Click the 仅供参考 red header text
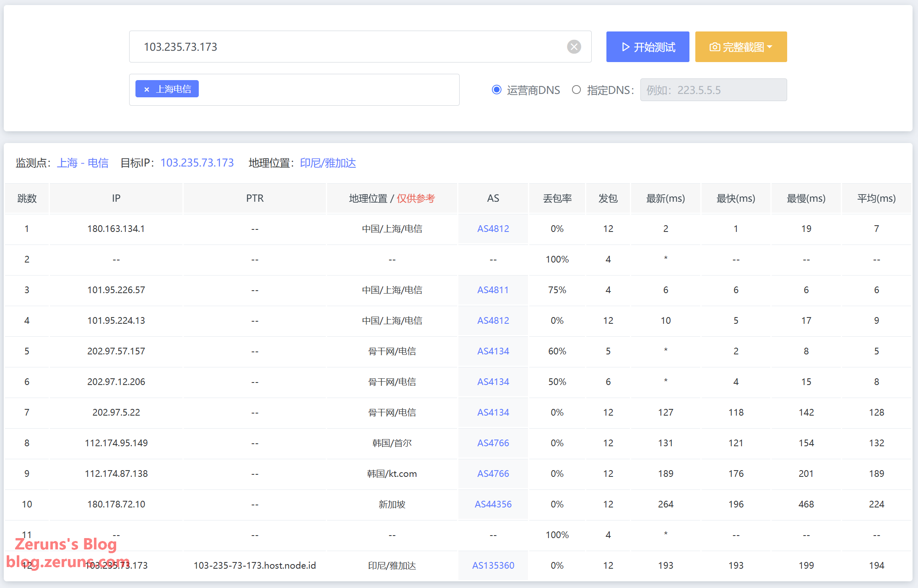Image resolution: width=918 pixels, height=588 pixels. pyautogui.click(x=416, y=198)
